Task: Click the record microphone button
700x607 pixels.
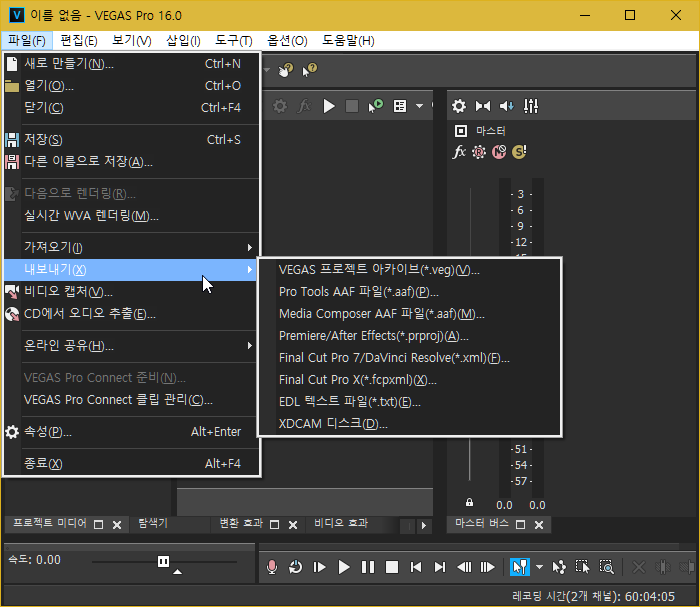Action: [x=271, y=567]
